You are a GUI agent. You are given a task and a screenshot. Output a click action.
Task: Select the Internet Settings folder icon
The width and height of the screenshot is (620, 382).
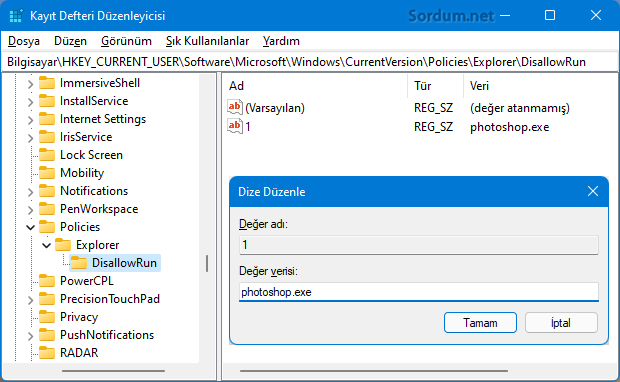(47, 119)
